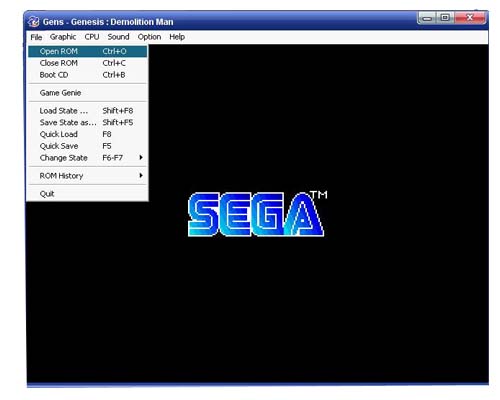Choose Quit from File menu
This screenshot has width=500, height=400.
pos(87,194)
